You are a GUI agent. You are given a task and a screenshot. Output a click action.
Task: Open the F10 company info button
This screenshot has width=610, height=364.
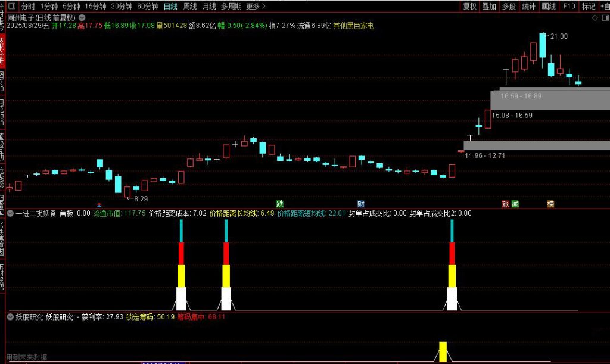569,7
